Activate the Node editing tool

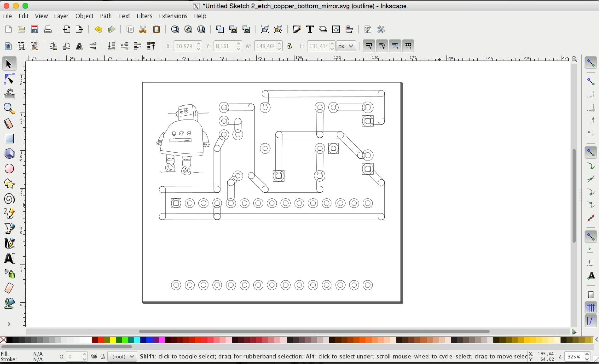pyautogui.click(x=9, y=79)
